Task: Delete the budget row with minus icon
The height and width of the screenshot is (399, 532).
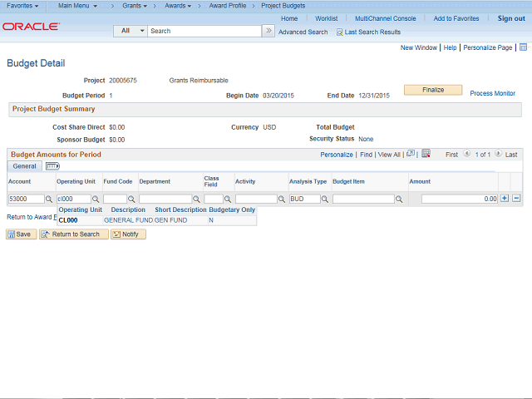Action: tap(516, 199)
